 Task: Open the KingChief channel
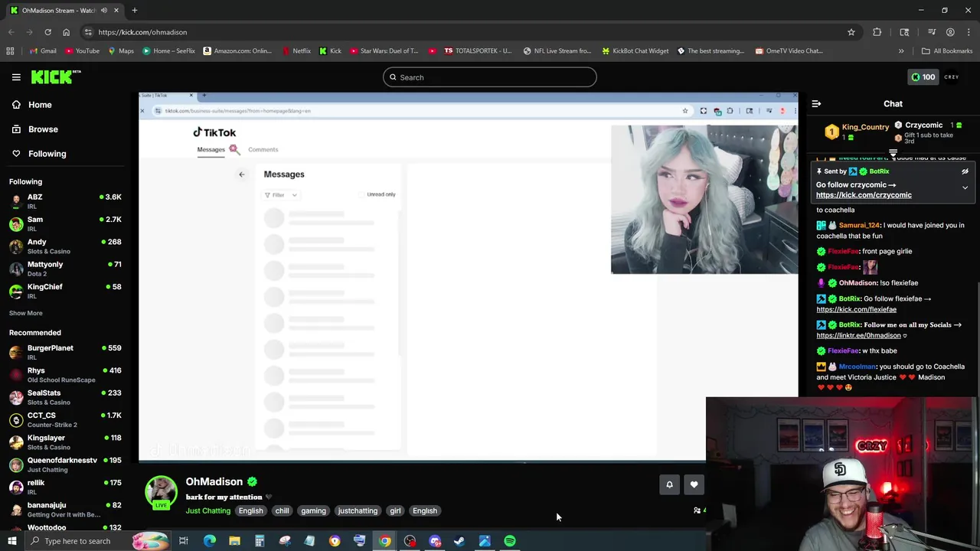point(65,291)
